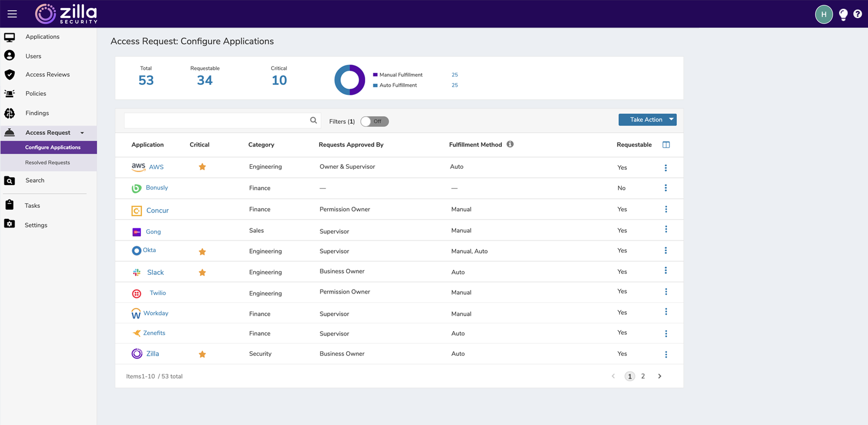
Task: Select page 2 in pagination
Action: coord(643,376)
